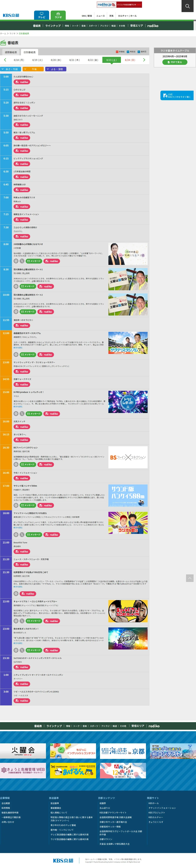Open 海と日本 PROJECT in 京都 banner
Image resolution: width=196 pixels, height=868 pixels.
pyautogui.click(x=123, y=751)
